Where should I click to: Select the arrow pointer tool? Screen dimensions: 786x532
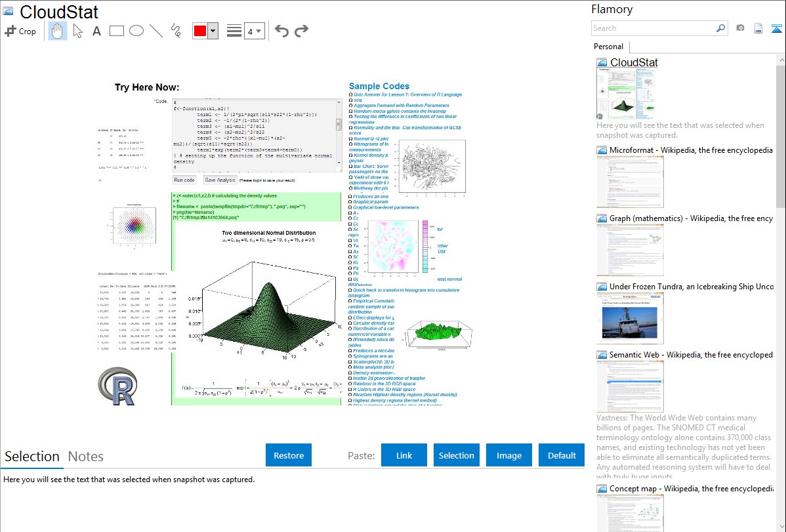(77, 31)
